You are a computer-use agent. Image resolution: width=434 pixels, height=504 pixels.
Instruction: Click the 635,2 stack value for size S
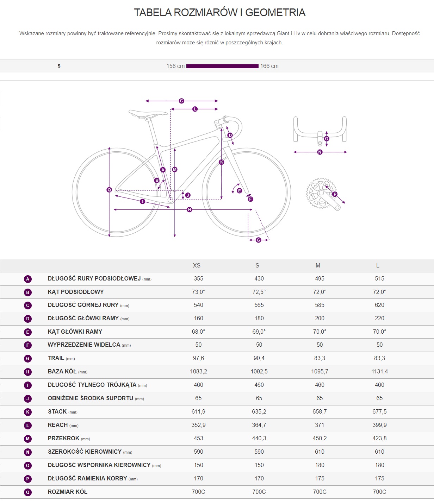tap(259, 412)
